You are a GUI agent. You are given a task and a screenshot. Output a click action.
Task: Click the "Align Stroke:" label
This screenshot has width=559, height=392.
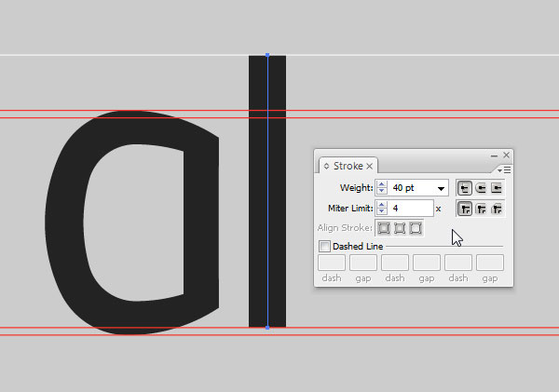pos(345,228)
